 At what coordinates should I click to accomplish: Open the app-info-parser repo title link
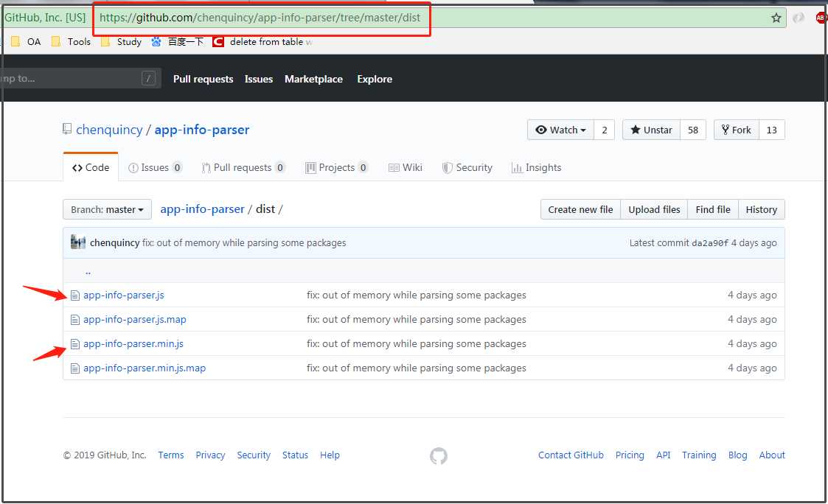click(x=202, y=130)
